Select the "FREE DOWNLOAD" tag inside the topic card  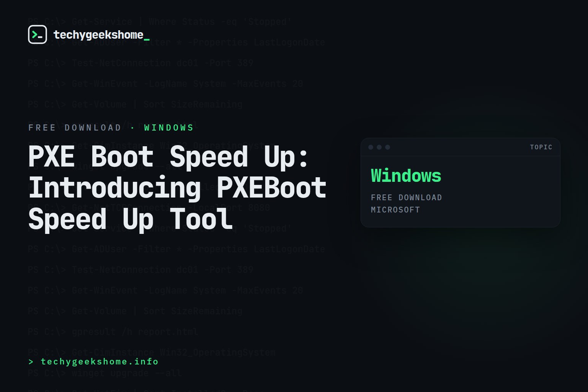click(x=406, y=198)
